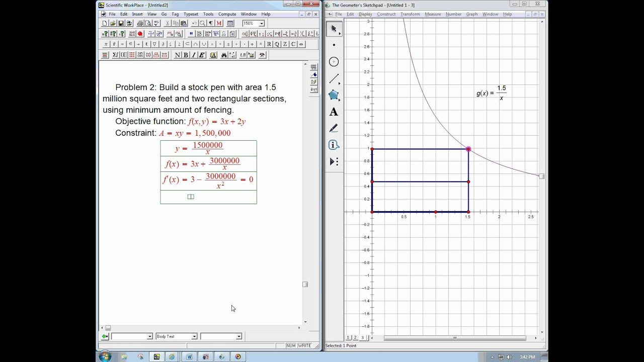The height and width of the screenshot is (362, 644).
Task: Choose the Polygon tool in Sketchpad
Action: point(334,95)
